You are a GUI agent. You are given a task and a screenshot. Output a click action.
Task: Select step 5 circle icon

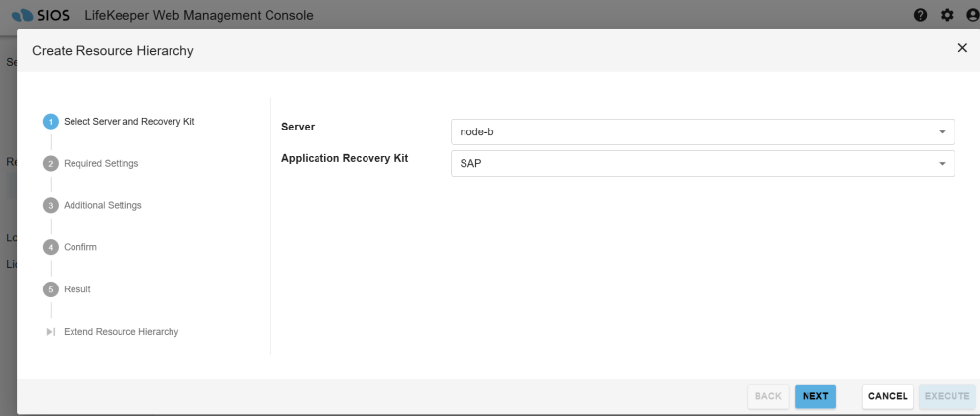tap(51, 289)
